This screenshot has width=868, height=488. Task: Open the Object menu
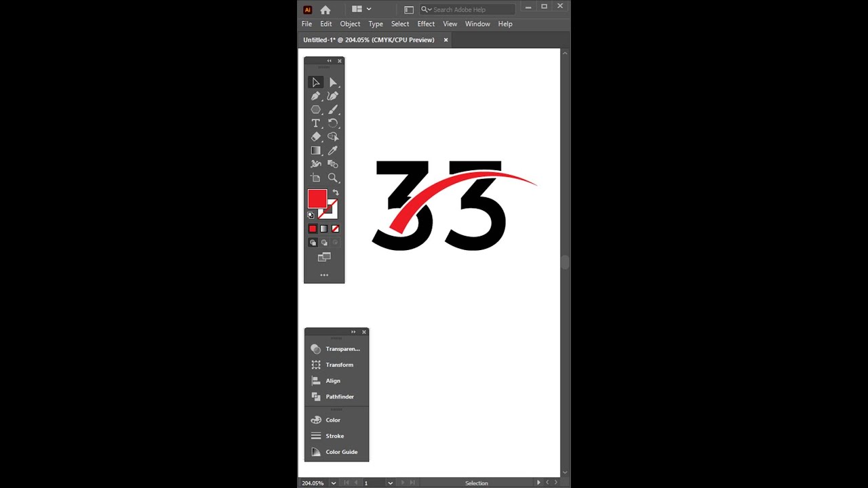351,24
